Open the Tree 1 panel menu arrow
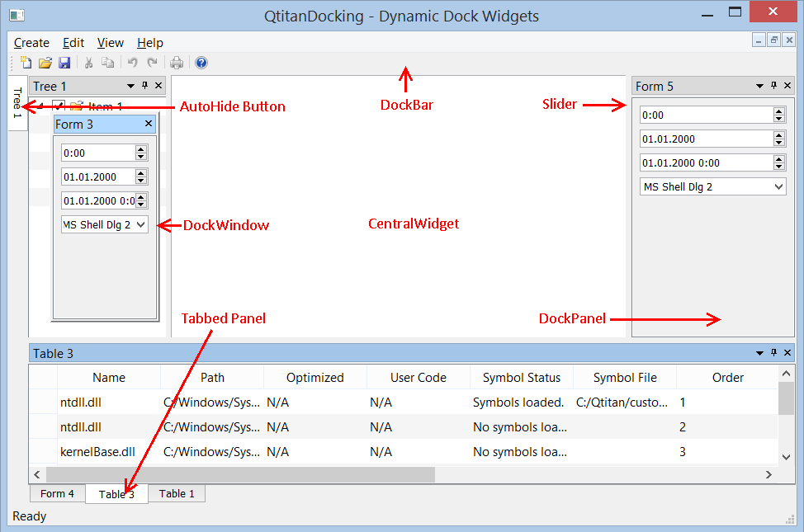This screenshot has height=532, width=804. 130,86
